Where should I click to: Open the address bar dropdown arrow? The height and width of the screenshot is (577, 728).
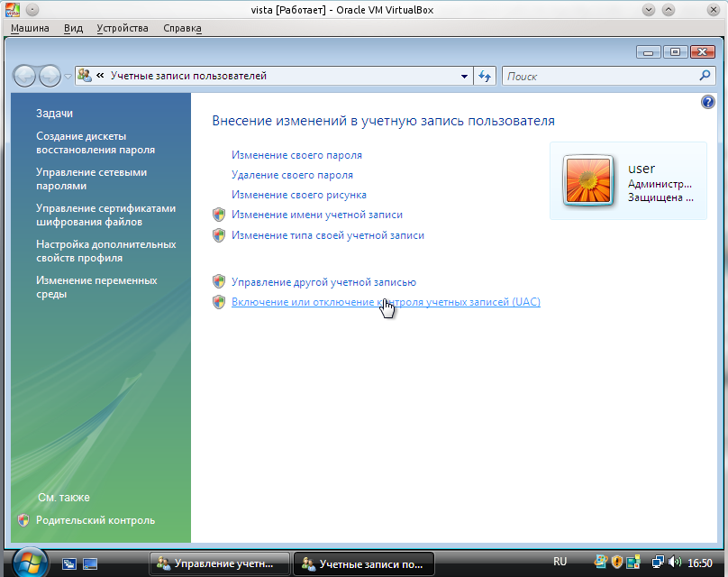465,76
